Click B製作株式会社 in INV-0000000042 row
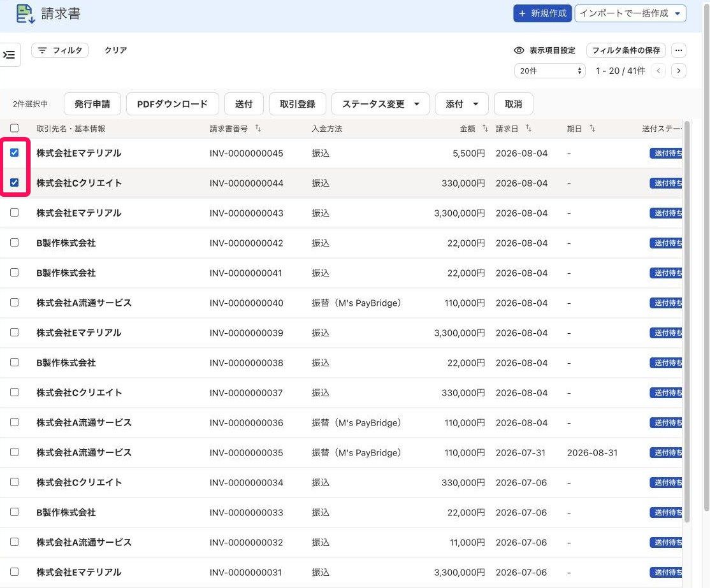Viewport: 710px width, 588px height. tap(66, 243)
